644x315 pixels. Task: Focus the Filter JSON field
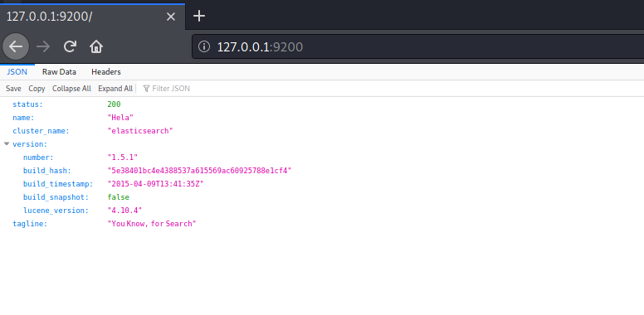click(x=171, y=89)
